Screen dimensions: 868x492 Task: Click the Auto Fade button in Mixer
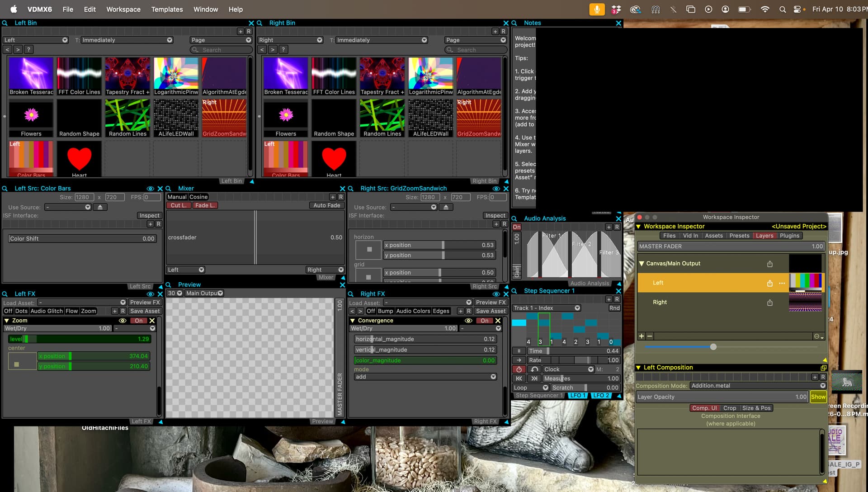pyautogui.click(x=326, y=205)
